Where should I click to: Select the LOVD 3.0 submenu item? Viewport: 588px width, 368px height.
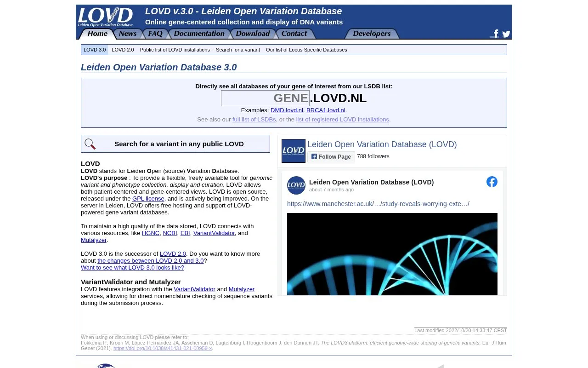coord(95,50)
